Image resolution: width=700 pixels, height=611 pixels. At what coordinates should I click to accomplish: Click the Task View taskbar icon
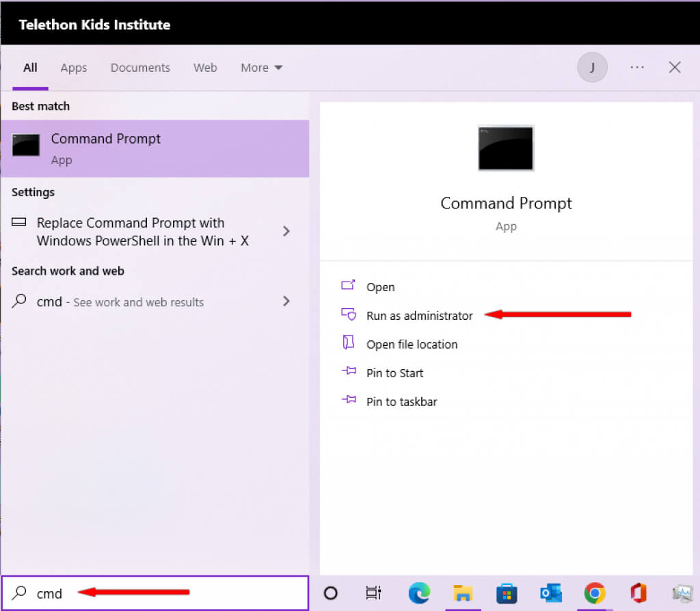(373, 593)
